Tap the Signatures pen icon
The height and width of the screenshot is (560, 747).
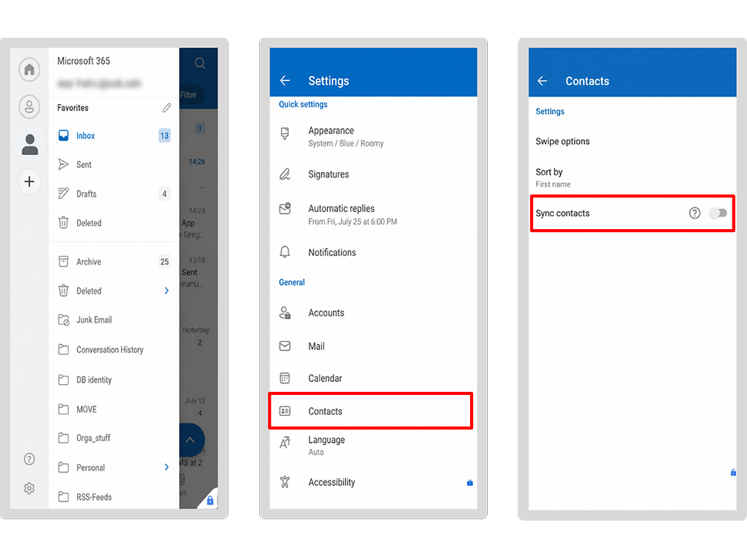(285, 174)
